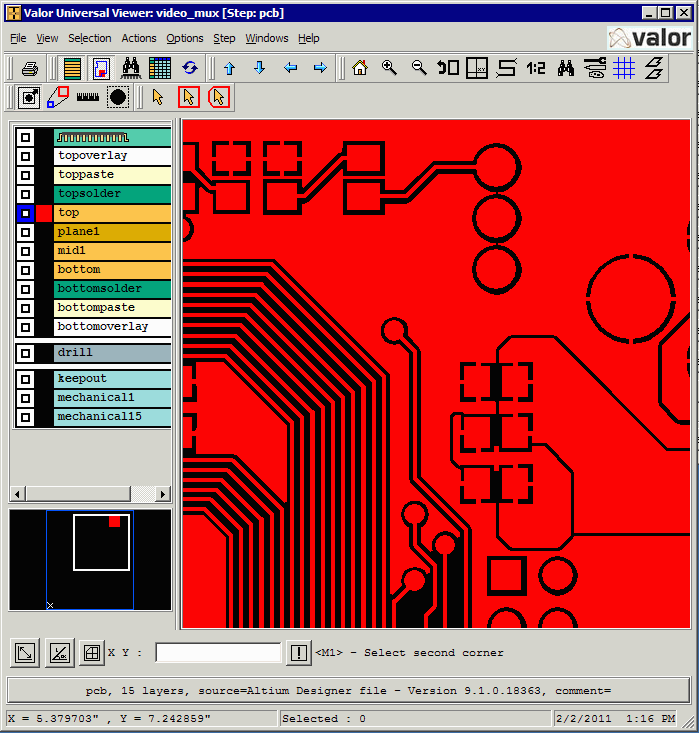Toggle the keepout layer checkbox
Image resolution: width=699 pixels, height=733 pixels.
26,379
